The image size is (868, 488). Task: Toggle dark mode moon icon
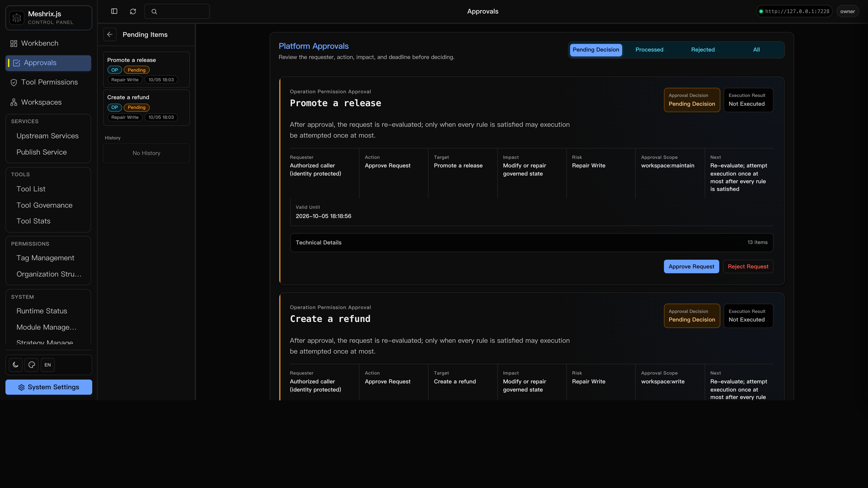click(16, 365)
